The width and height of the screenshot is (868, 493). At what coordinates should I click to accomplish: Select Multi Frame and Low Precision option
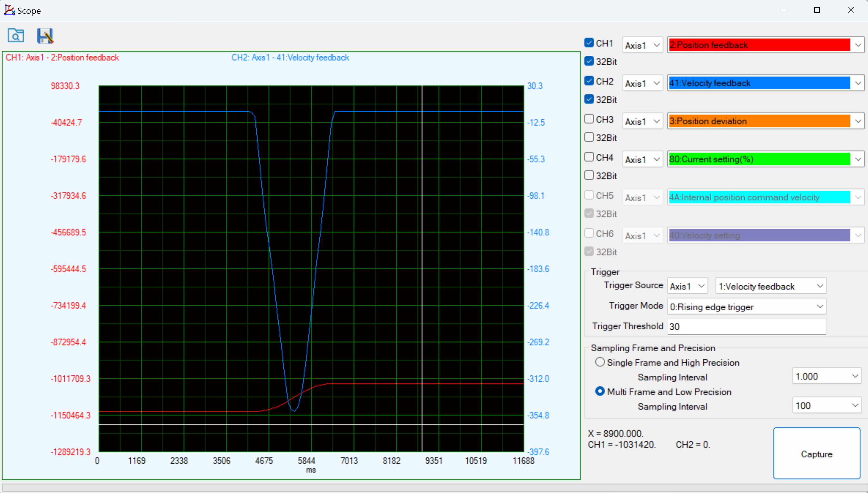click(600, 391)
